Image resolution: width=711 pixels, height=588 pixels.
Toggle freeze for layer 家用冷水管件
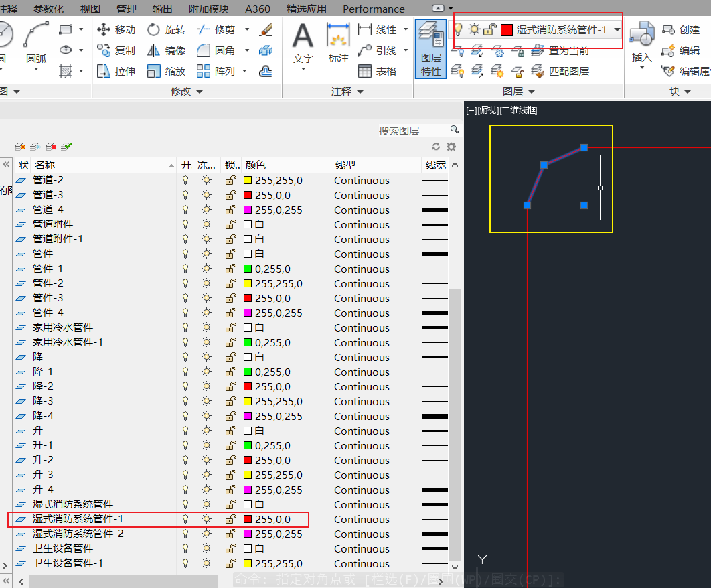coord(206,327)
